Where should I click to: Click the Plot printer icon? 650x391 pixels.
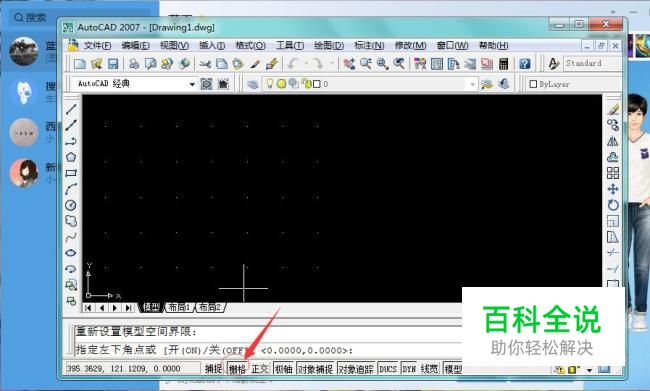click(134, 64)
